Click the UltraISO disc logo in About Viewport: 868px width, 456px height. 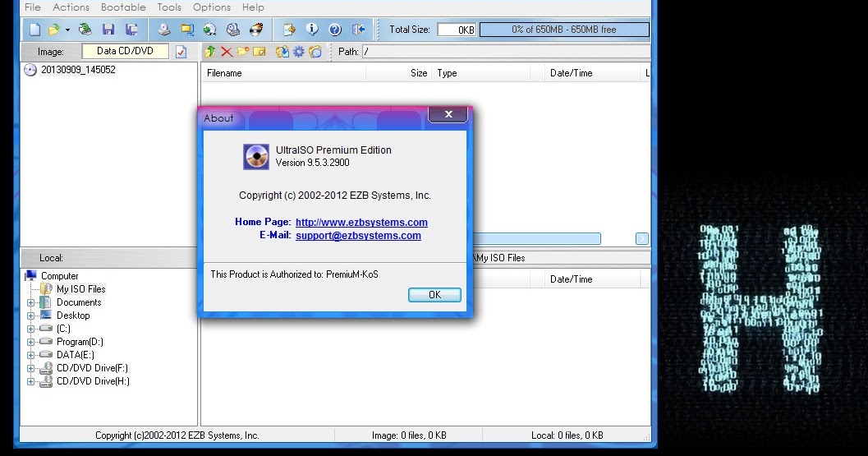pyautogui.click(x=256, y=156)
